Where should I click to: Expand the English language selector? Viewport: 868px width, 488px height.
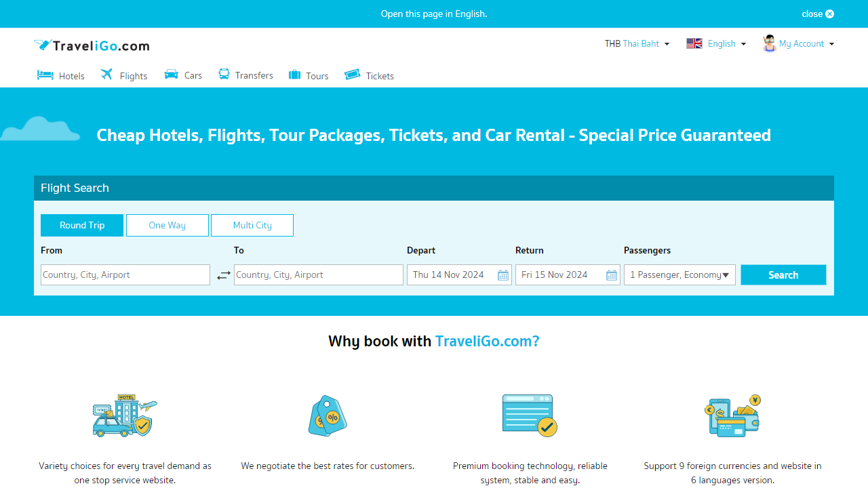click(716, 43)
